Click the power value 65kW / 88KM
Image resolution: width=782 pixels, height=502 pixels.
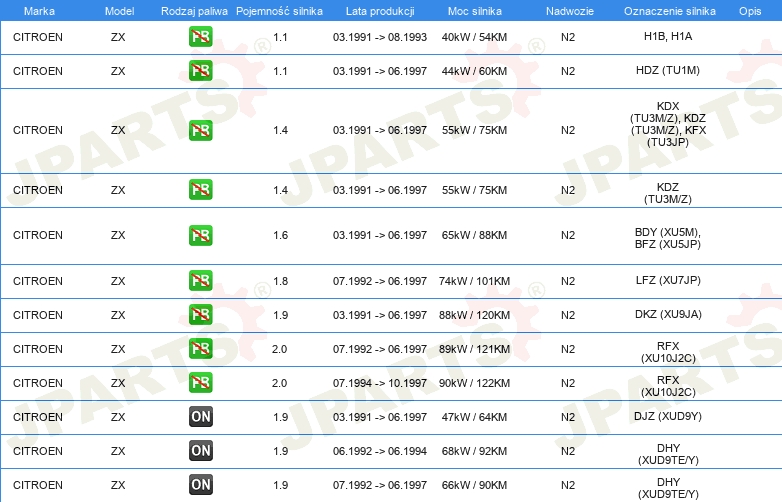(474, 235)
